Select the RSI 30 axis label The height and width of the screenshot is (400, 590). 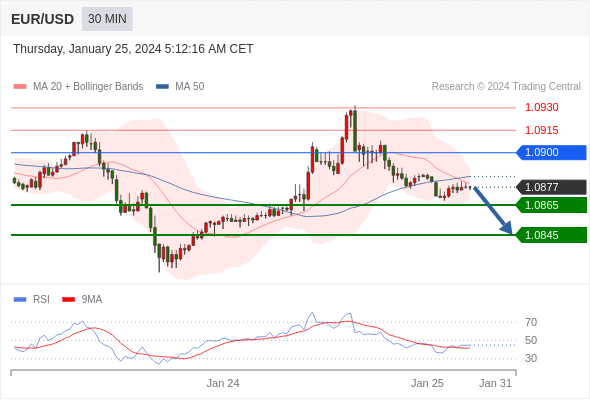531,358
